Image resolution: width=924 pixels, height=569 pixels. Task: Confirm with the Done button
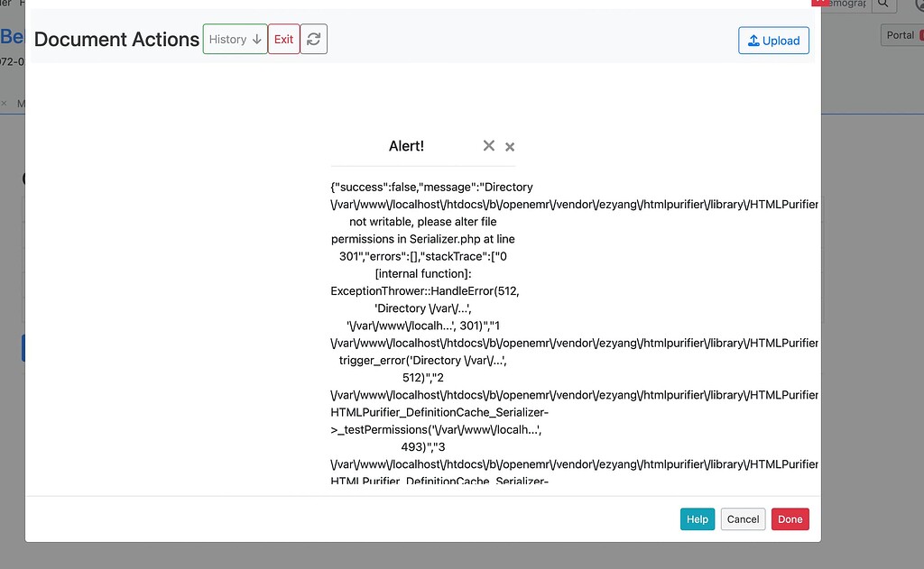point(790,519)
